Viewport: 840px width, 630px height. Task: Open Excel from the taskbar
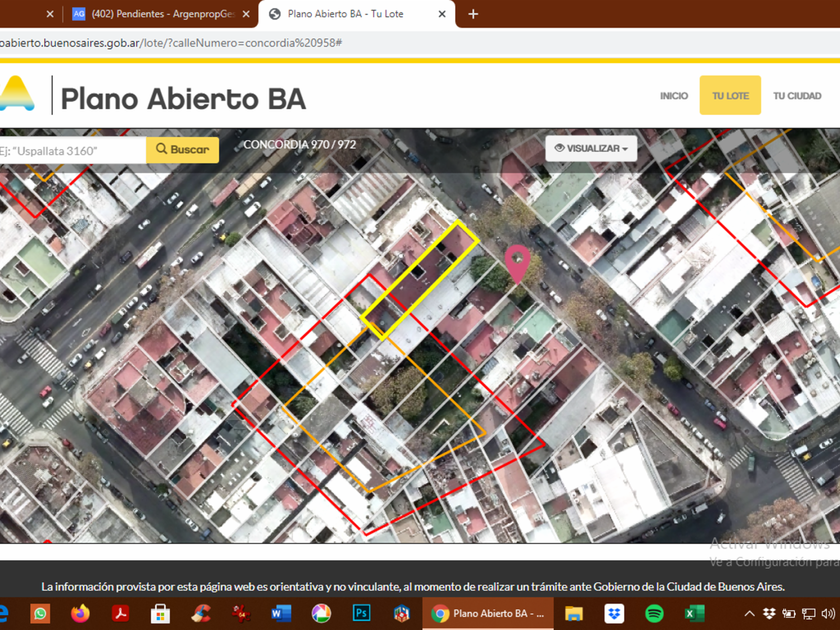pyautogui.click(x=694, y=613)
